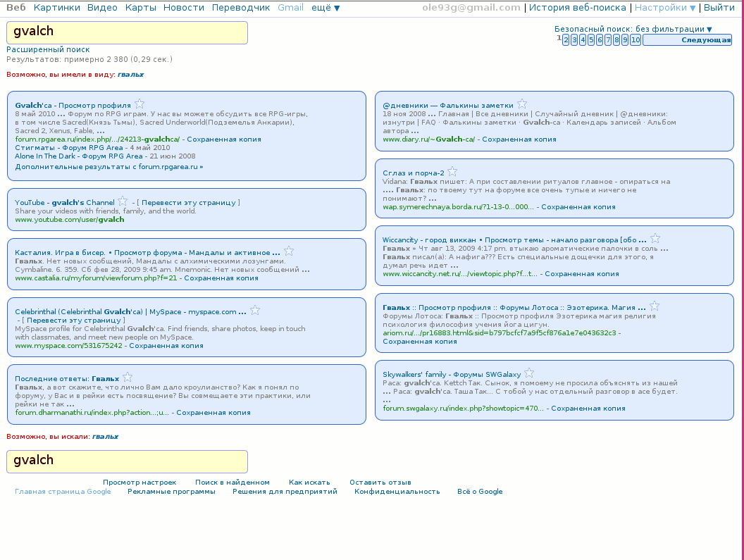744x560 pixels.
Task: Open Карты from top navigation
Action: click(x=140, y=8)
